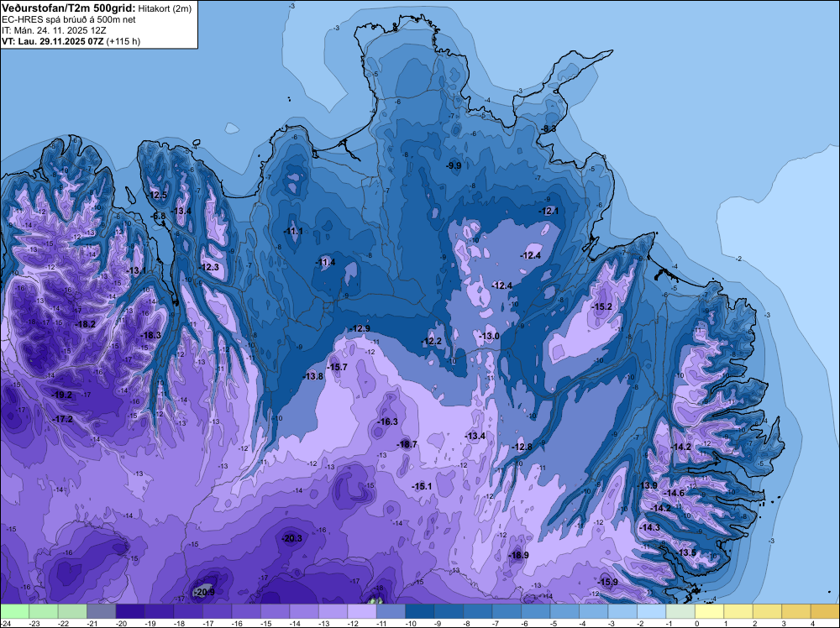Click the -18.3 temperature label
840x628 pixels.
tap(150, 335)
